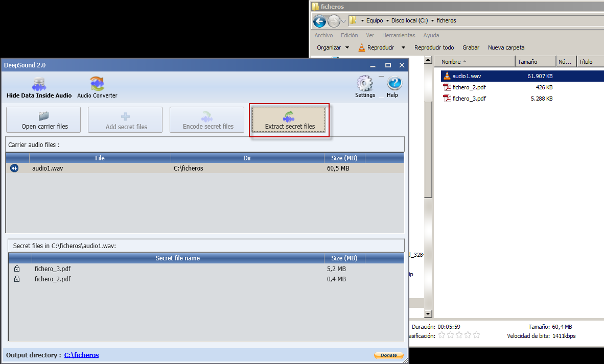Expand dropdown arrow after Equipo breadcrumb

pos(387,21)
